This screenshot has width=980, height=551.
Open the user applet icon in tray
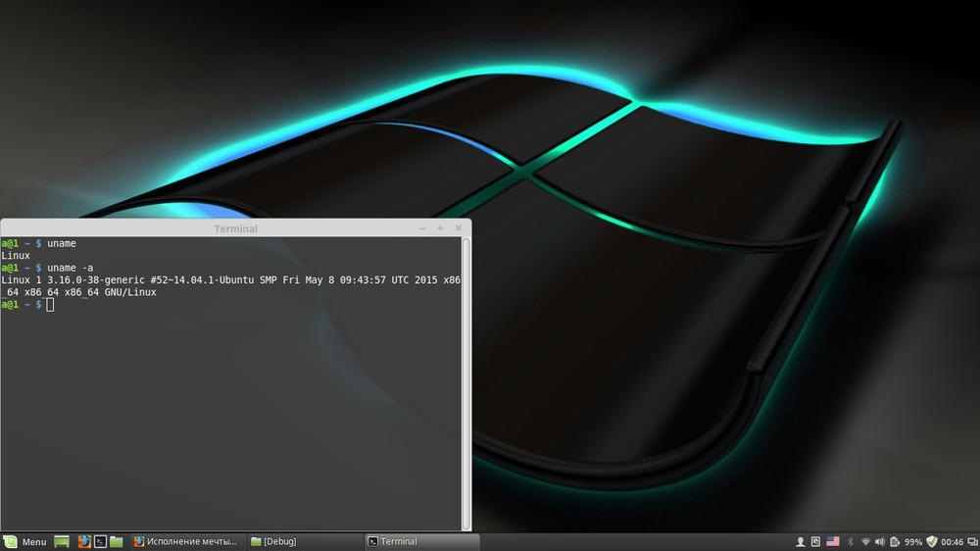point(800,541)
